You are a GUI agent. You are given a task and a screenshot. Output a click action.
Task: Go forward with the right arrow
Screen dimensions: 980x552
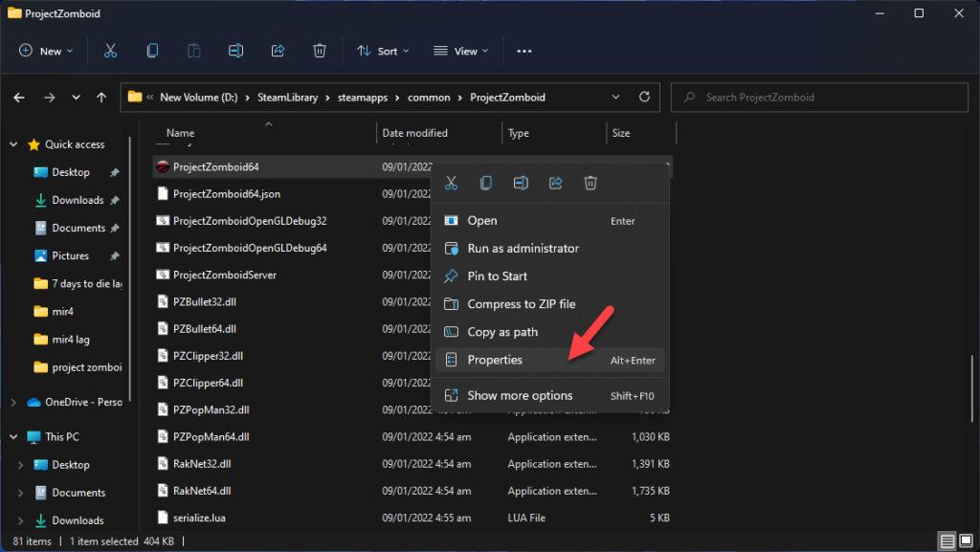point(50,98)
